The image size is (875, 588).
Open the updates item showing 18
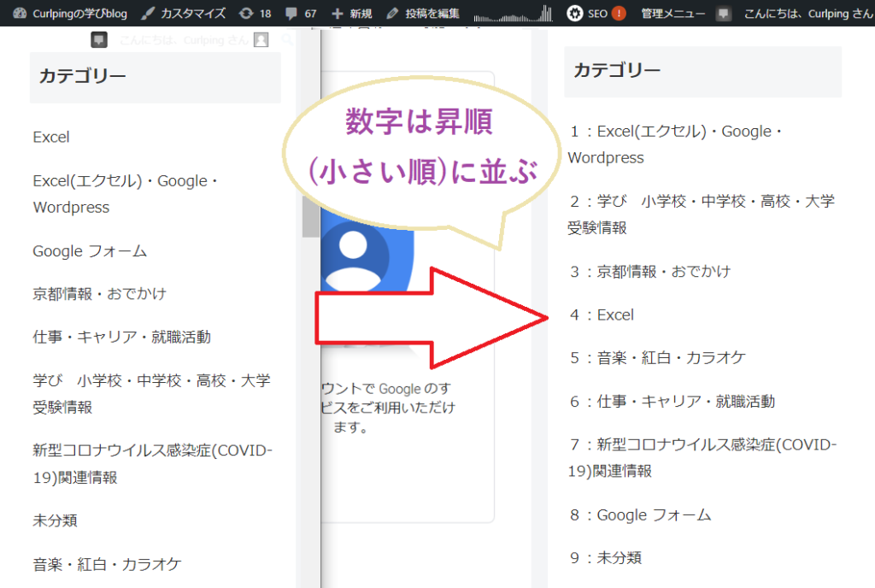(255, 13)
